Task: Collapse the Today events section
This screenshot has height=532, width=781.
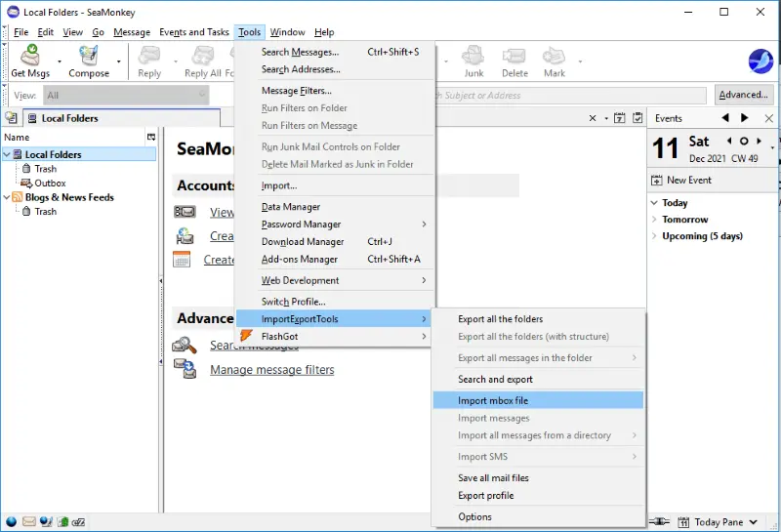Action: [654, 203]
